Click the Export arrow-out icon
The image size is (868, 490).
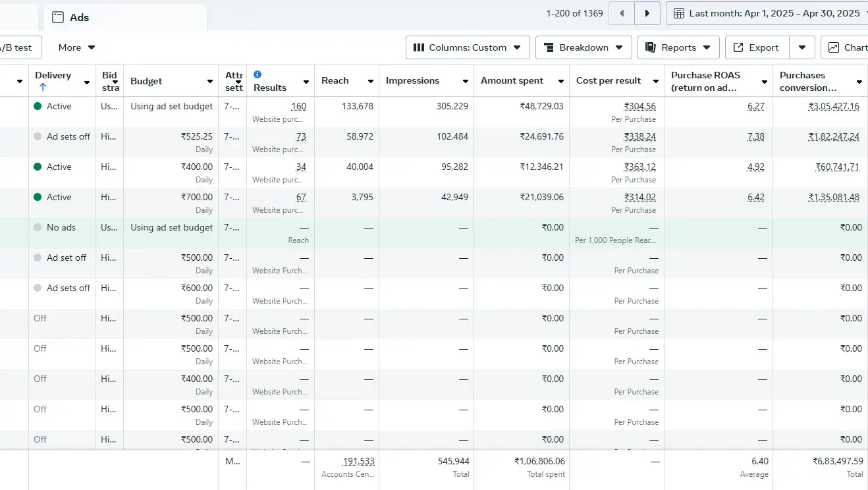pyautogui.click(x=738, y=47)
